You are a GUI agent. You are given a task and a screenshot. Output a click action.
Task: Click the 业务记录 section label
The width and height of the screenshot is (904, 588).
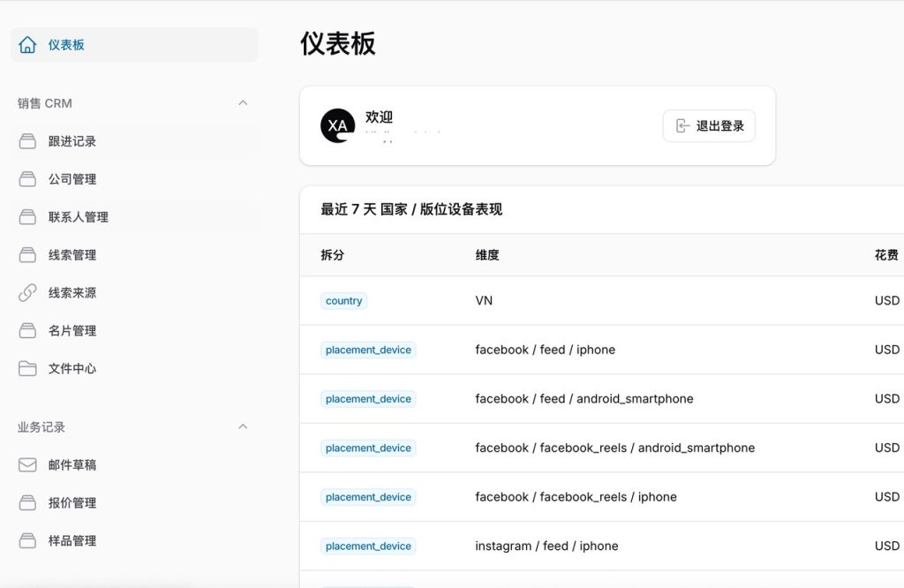tap(41, 427)
